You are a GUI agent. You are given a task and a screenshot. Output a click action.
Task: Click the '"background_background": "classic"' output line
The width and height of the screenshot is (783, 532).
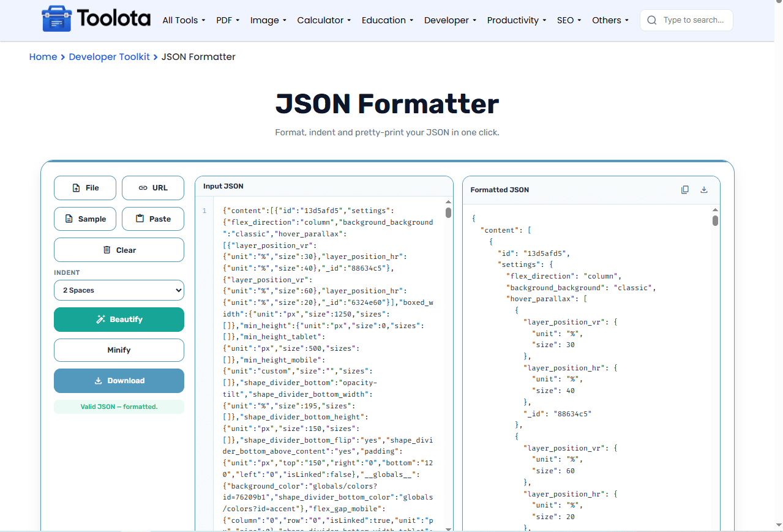pyautogui.click(x=582, y=287)
